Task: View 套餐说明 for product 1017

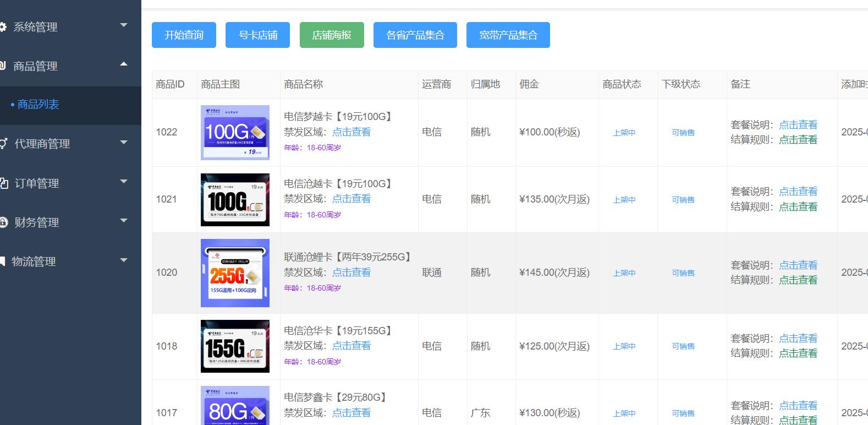Action: (798, 406)
